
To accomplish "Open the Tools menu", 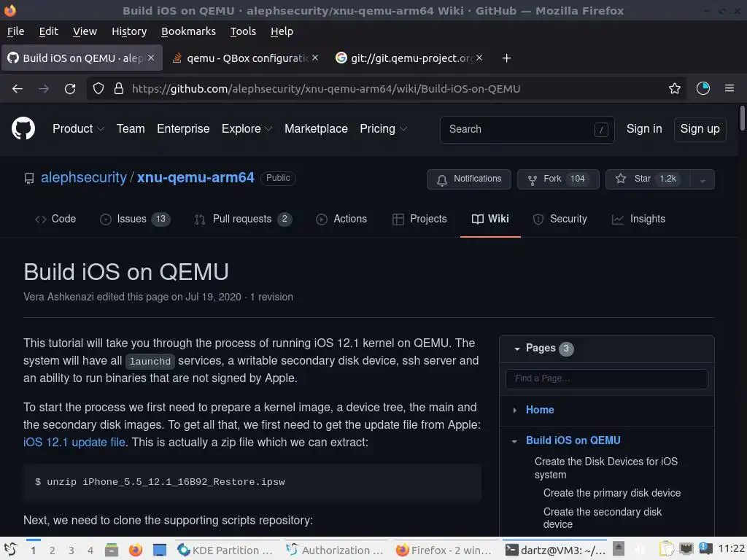I will (243, 31).
